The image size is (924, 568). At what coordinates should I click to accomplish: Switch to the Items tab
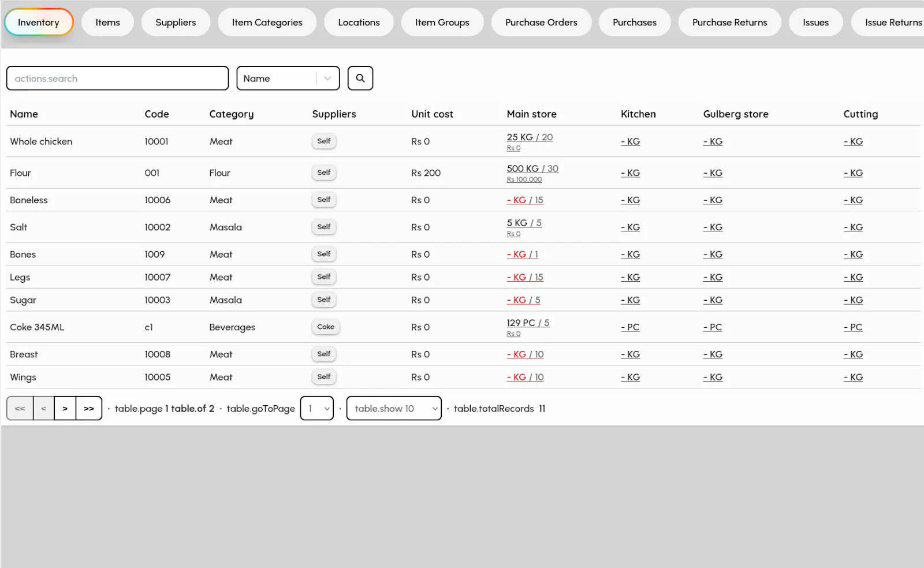[108, 23]
